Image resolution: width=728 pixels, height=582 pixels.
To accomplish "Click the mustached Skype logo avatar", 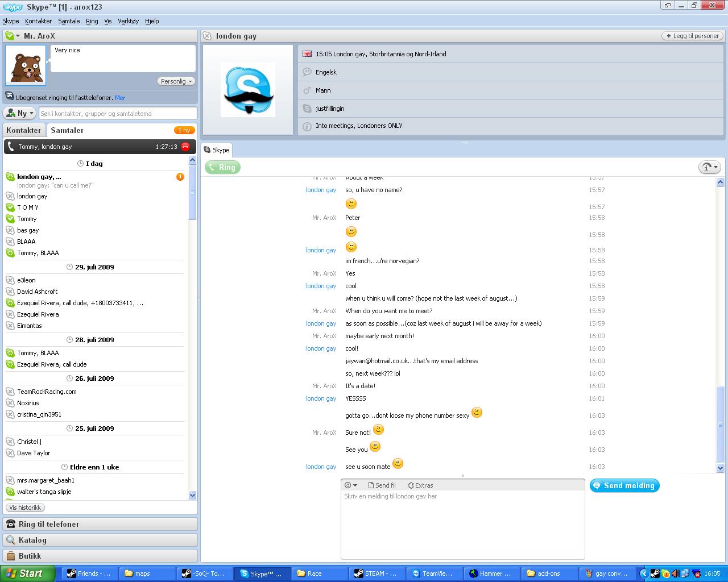I will click(x=248, y=90).
